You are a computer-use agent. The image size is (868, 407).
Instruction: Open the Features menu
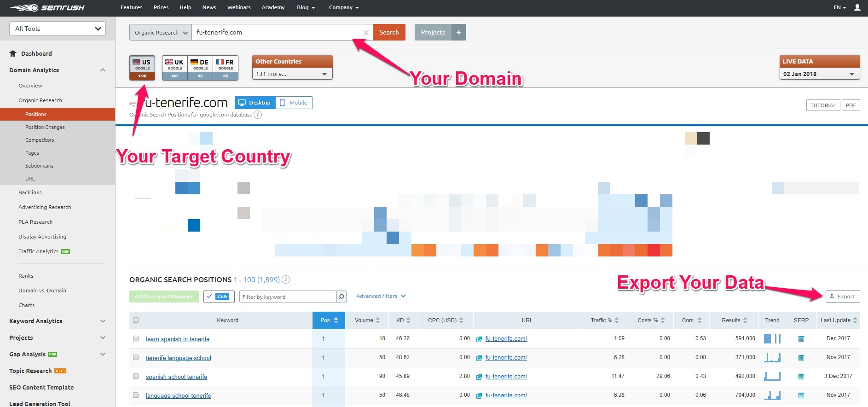pyautogui.click(x=132, y=7)
